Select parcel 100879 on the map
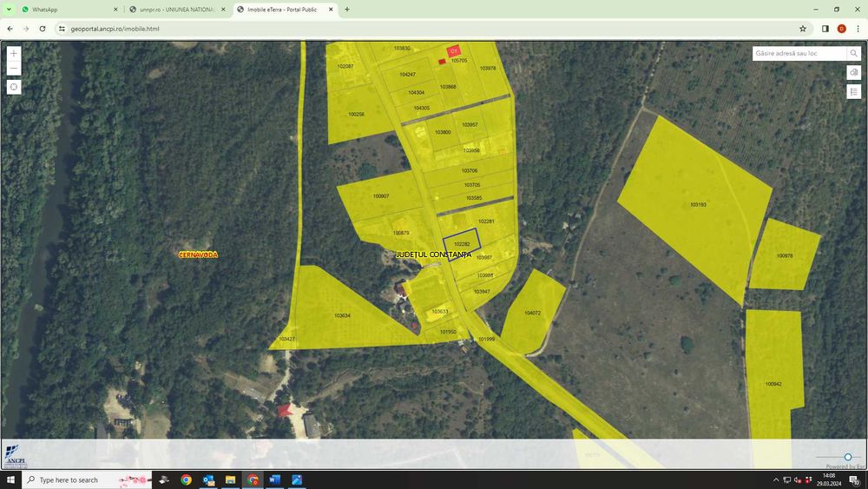The width and height of the screenshot is (868, 489). (401, 233)
